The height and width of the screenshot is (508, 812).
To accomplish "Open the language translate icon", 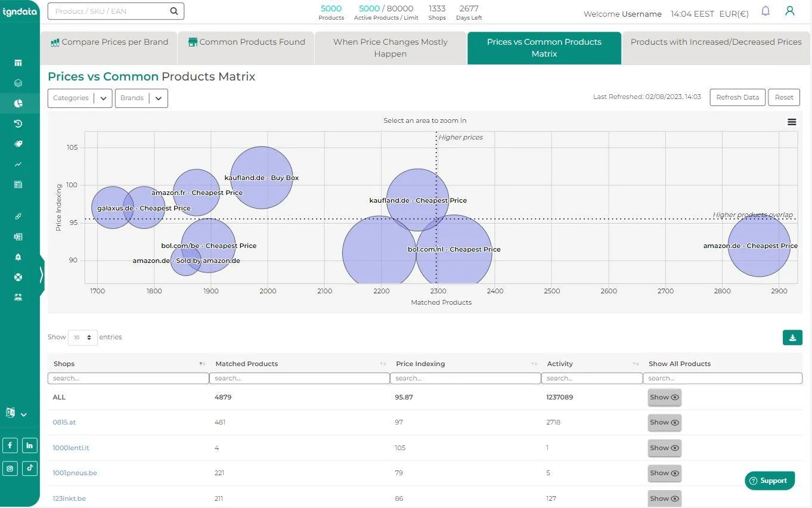I will pos(10,413).
